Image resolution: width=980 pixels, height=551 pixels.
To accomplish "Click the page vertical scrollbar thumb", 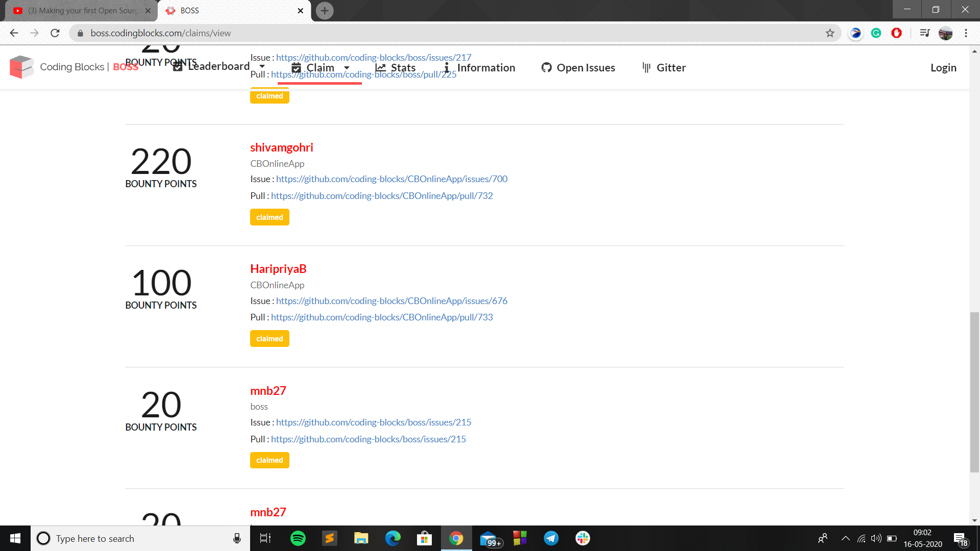I will (974, 392).
